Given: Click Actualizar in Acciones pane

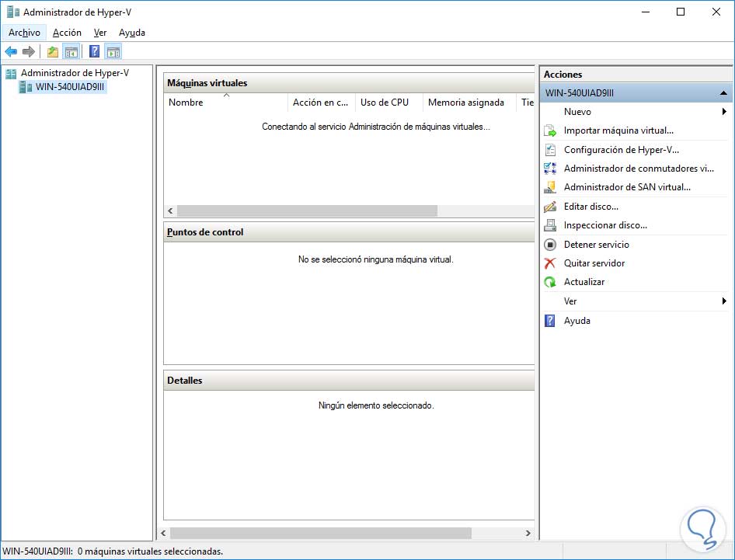Looking at the screenshot, I should click(x=584, y=282).
